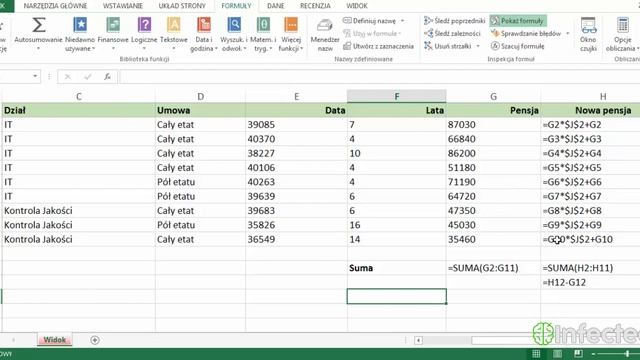Click Śledź zależności

[x=452, y=33]
